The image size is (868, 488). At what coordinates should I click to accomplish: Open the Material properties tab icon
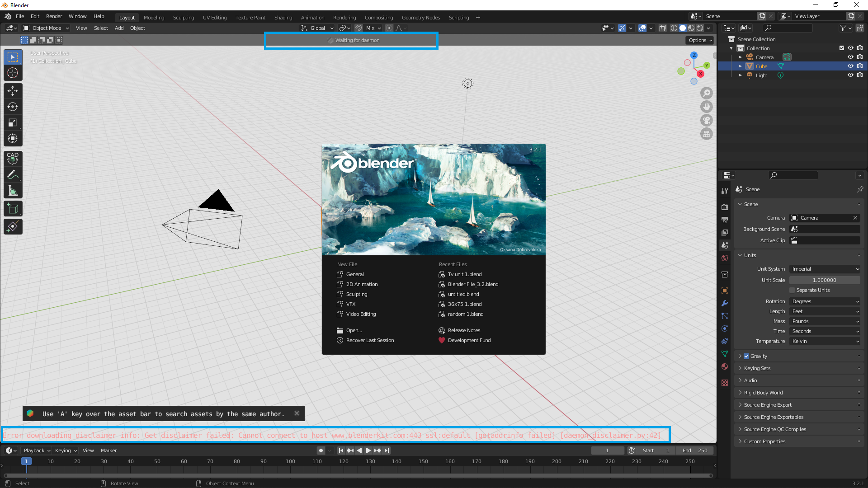pyautogui.click(x=725, y=366)
